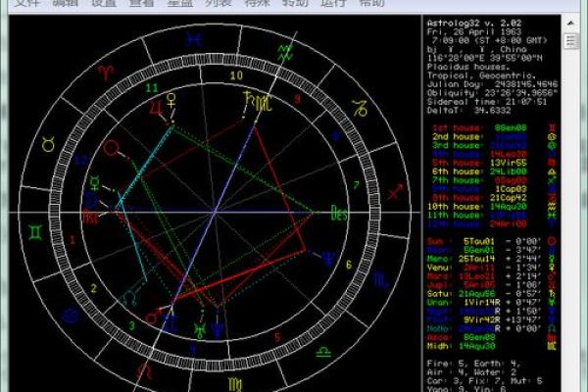Click the Gemini sign glyph on the wheel
Screen dimensions: 588x392
tap(36, 232)
